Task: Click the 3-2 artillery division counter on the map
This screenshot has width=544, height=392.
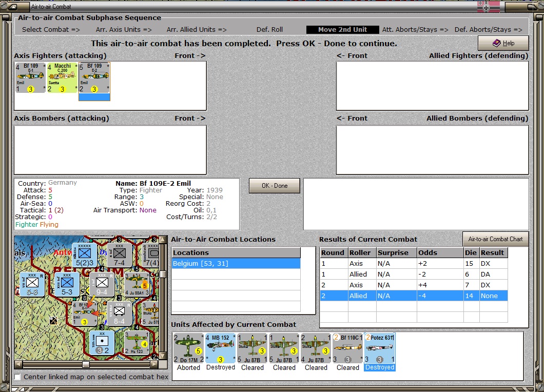Action: (x=102, y=343)
